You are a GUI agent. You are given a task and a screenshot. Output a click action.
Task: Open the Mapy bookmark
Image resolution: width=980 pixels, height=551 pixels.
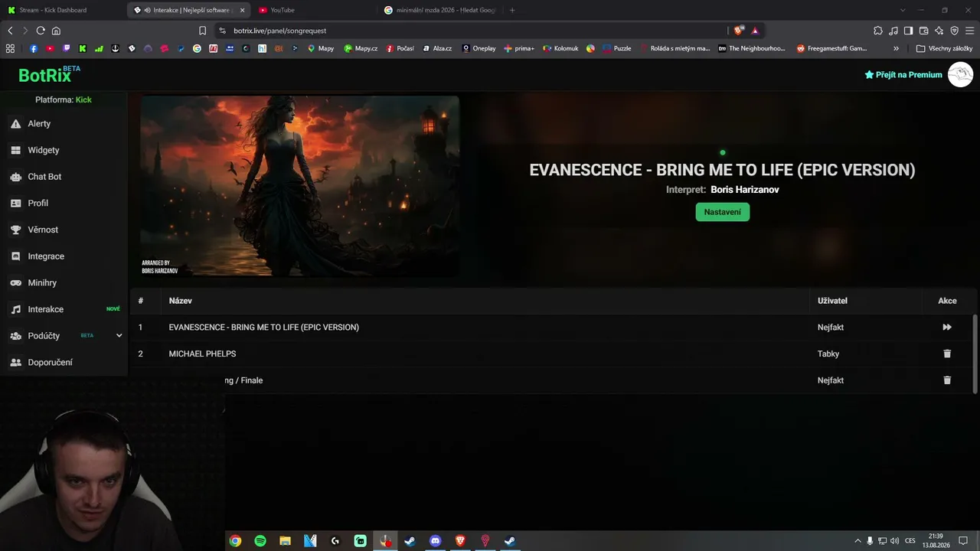click(321, 48)
